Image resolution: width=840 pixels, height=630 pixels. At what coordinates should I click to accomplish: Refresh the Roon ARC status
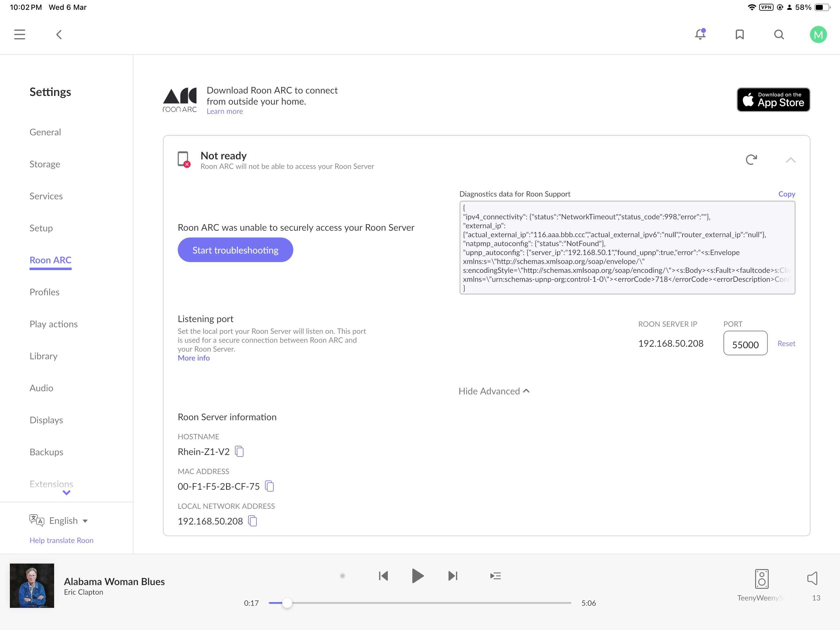coord(751,160)
